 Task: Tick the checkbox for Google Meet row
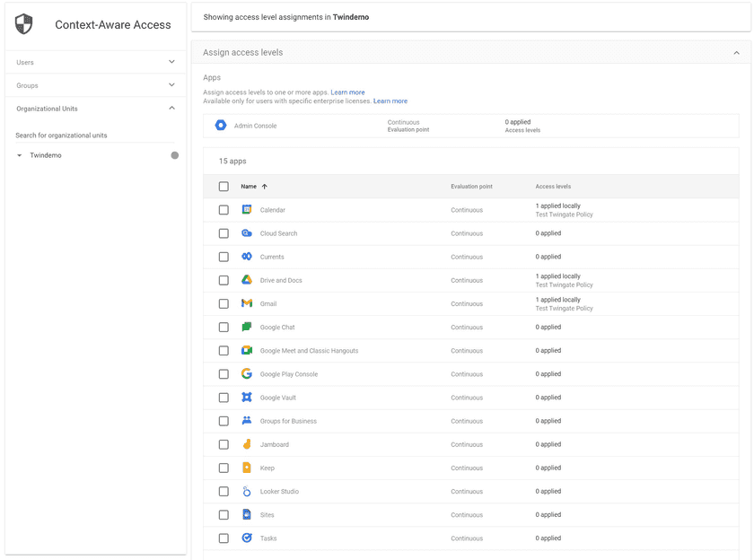(224, 351)
